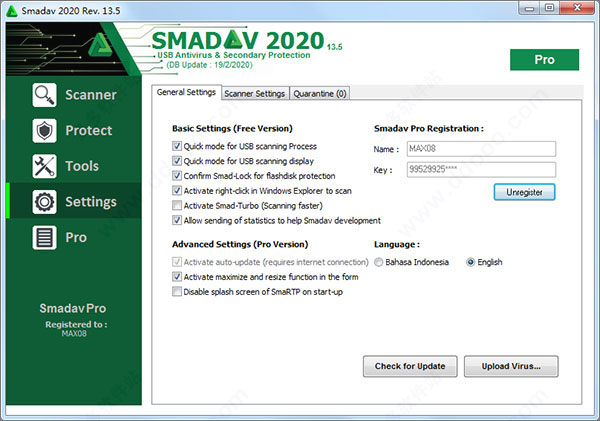This screenshot has width=600, height=421.
Task: Go to Scanner section label
Action: [x=91, y=95]
